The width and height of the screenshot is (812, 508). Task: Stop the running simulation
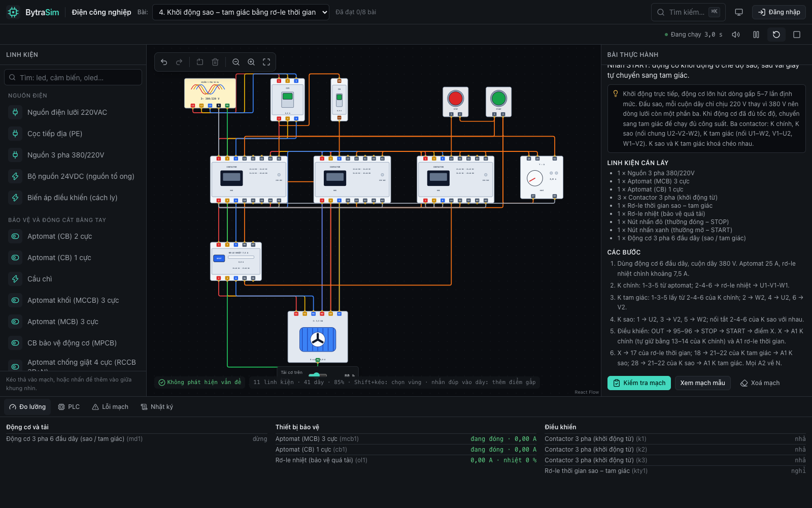(x=797, y=35)
